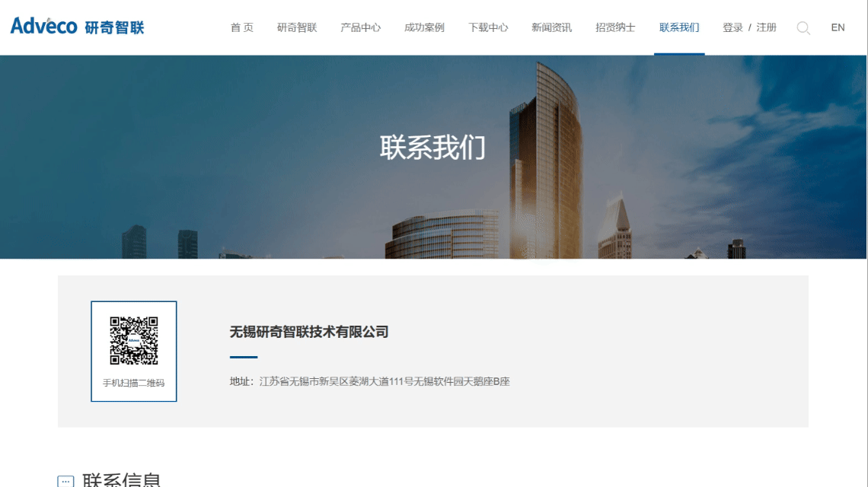Switch language to EN
The width and height of the screenshot is (868, 487).
coord(838,27)
